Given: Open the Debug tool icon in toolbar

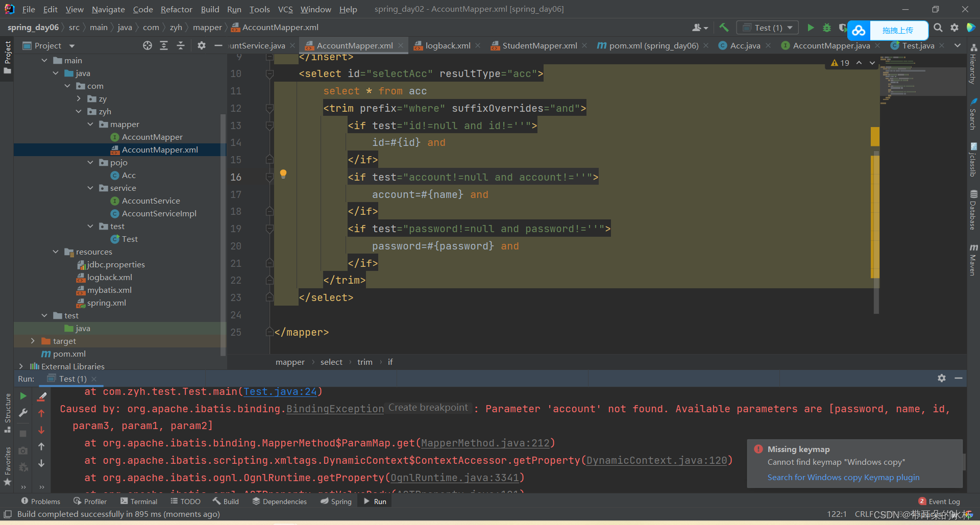Looking at the screenshot, I should [827, 28].
